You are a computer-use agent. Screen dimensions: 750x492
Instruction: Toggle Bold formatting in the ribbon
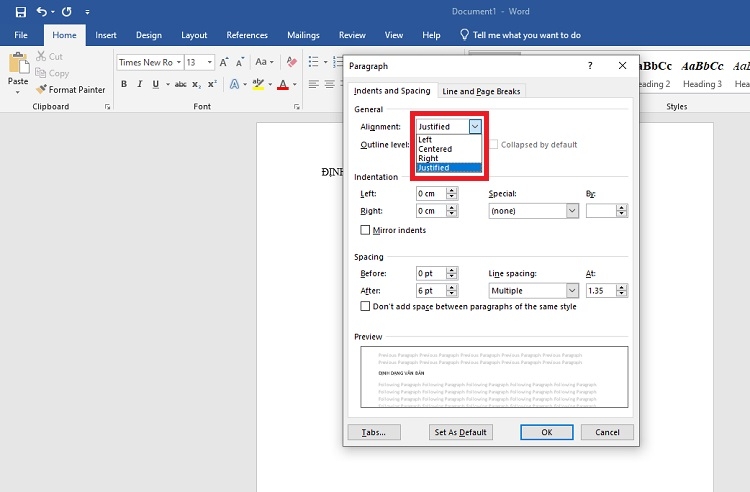pos(124,84)
